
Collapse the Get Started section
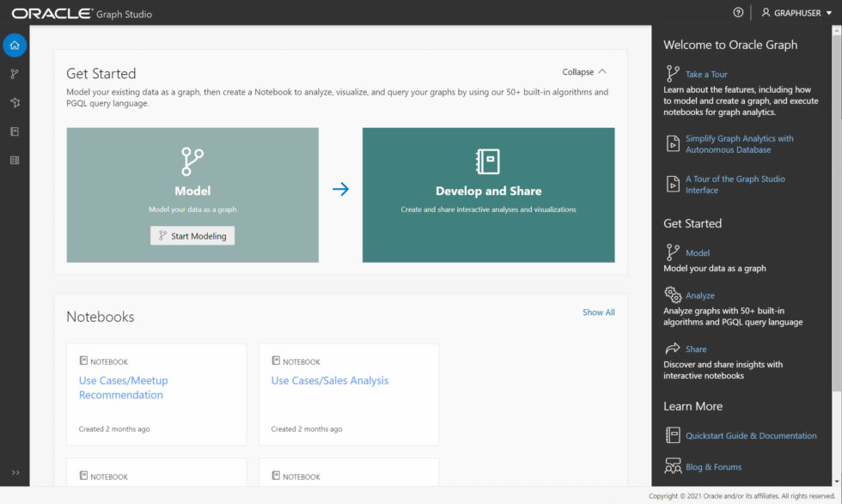584,72
